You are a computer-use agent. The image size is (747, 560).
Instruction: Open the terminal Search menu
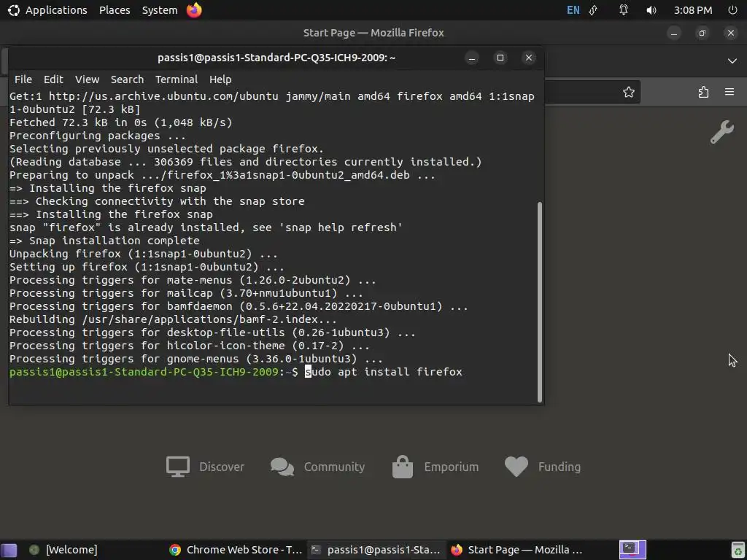(x=127, y=79)
